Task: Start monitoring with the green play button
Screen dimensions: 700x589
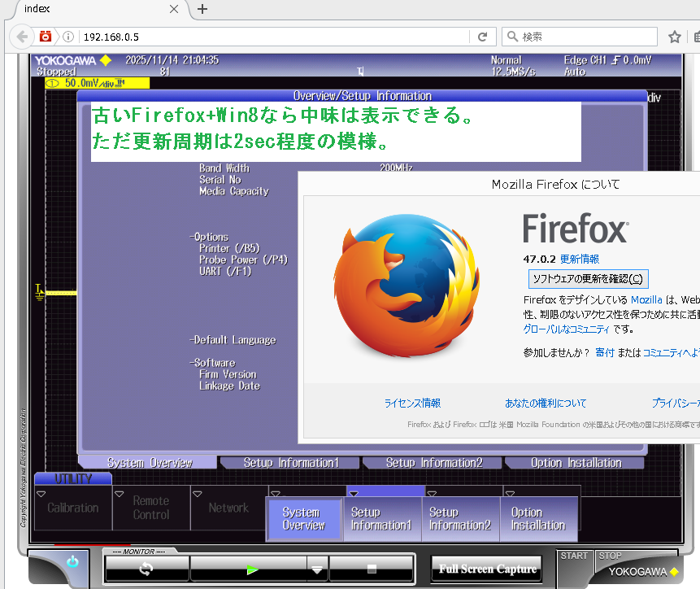Action: (252, 569)
